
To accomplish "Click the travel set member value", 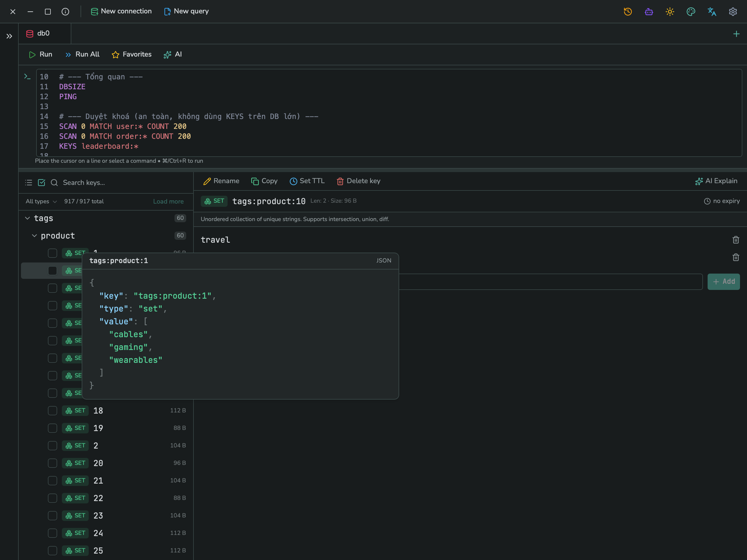I will tap(215, 240).
